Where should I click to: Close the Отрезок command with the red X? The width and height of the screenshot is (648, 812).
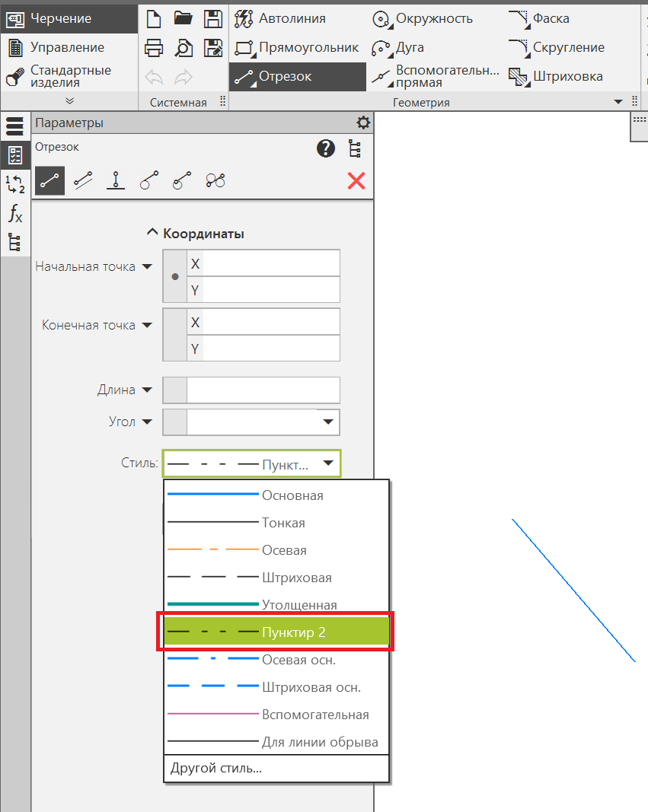pyautogui.click(x=356, y=180)
